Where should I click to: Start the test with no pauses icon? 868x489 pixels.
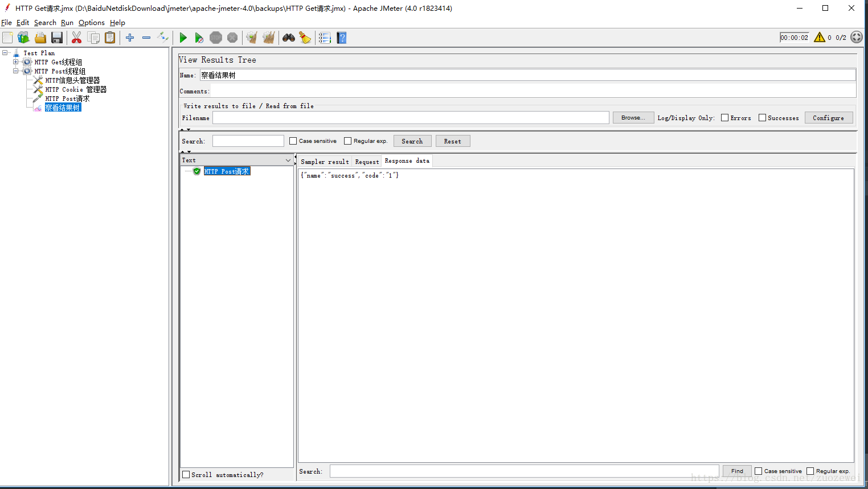(x=199, y=38)
